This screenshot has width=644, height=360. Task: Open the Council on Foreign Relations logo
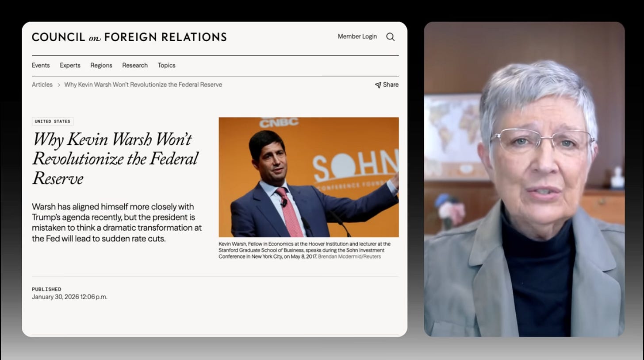coord(129,37)
